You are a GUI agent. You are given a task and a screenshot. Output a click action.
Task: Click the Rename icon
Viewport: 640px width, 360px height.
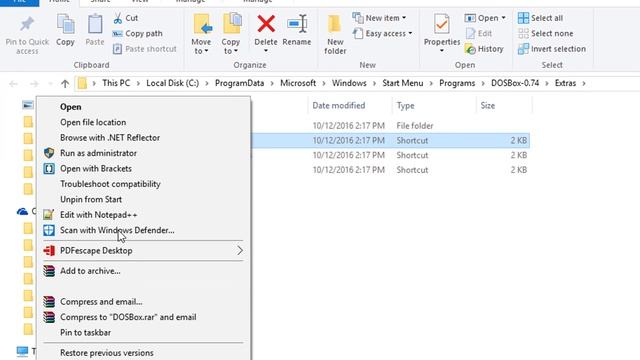297,24
